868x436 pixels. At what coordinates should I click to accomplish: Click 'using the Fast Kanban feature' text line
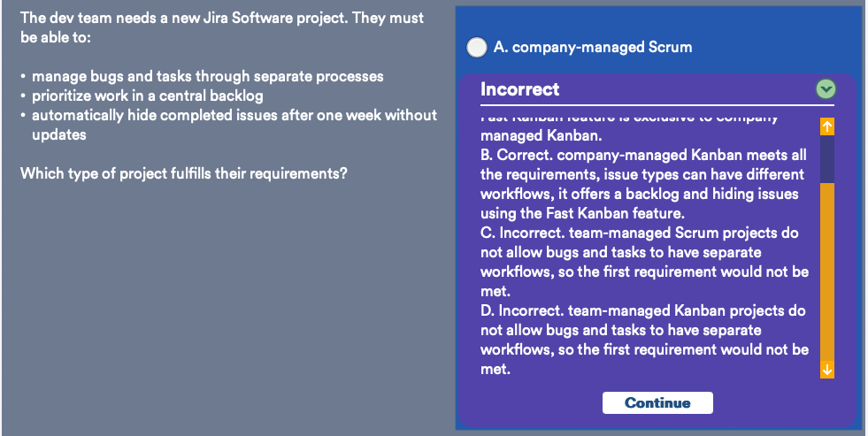click(582, 213)
